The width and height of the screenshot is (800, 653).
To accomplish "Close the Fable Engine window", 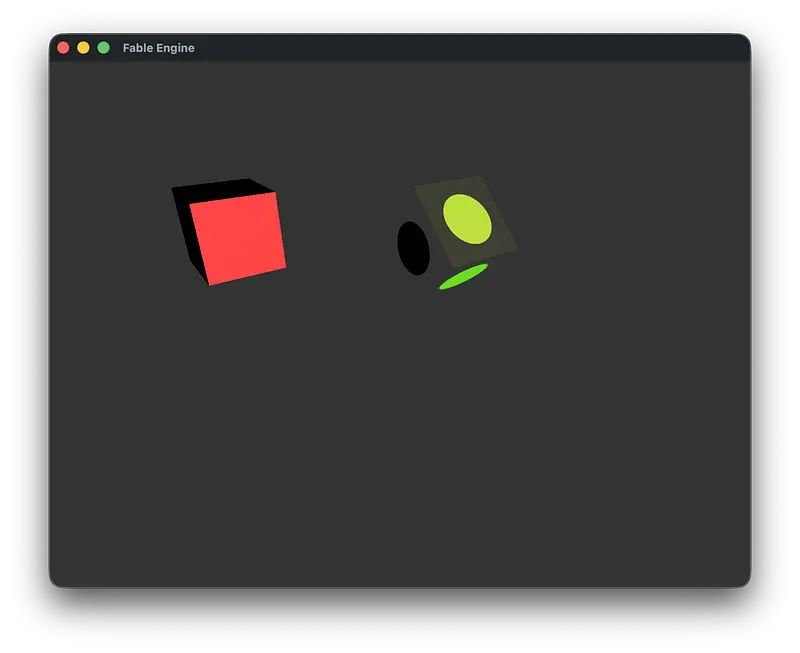I will [x=64, y=48].
